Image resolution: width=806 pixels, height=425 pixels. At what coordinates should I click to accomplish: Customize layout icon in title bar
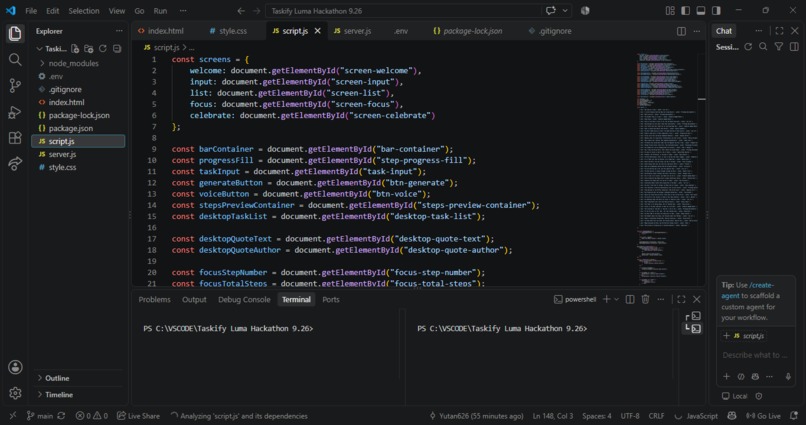click(x=670, y=10)
